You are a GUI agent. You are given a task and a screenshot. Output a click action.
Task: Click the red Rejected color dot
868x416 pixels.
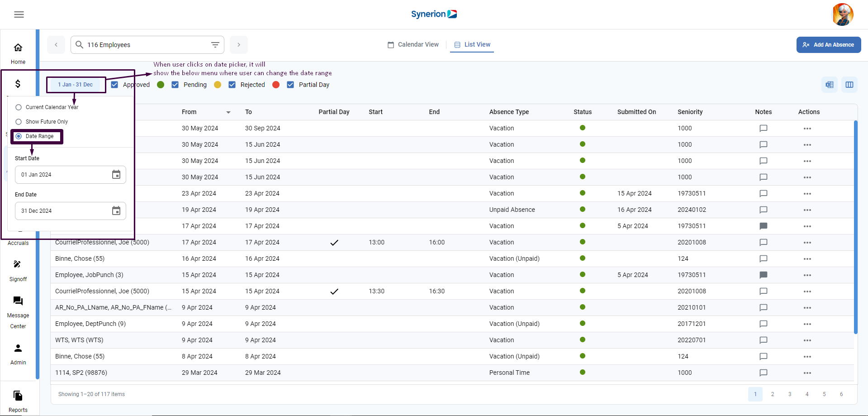pyautogui.click(x=276, y=85)
